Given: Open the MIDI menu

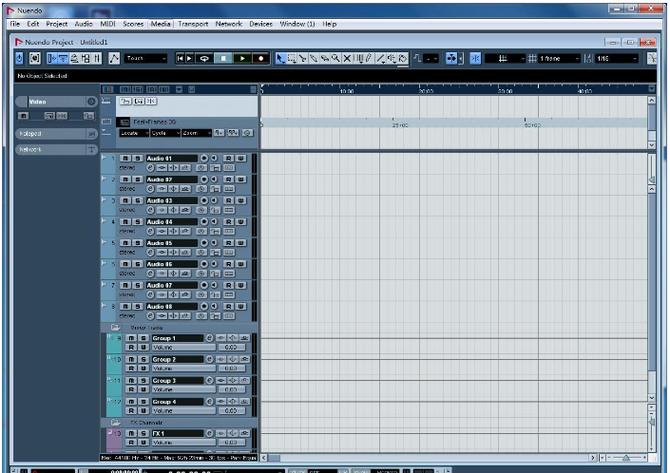Looking at the screenshot, I should coord(107,24).
